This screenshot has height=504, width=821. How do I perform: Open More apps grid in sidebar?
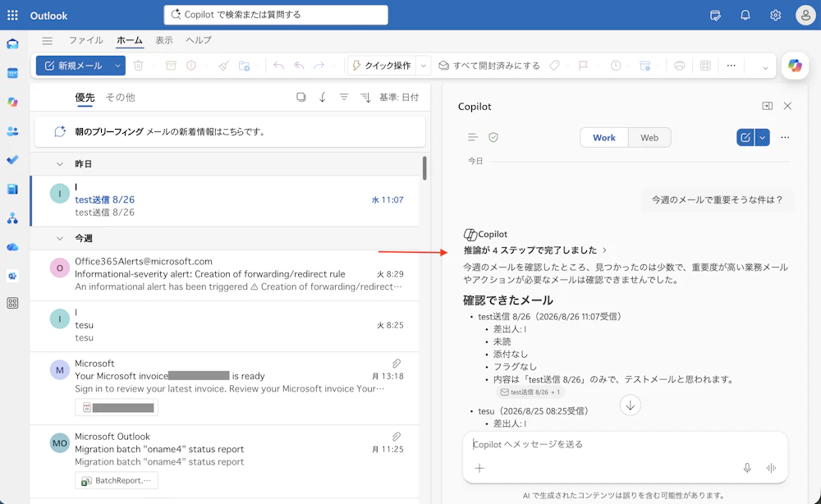click(x=12, y=303)
